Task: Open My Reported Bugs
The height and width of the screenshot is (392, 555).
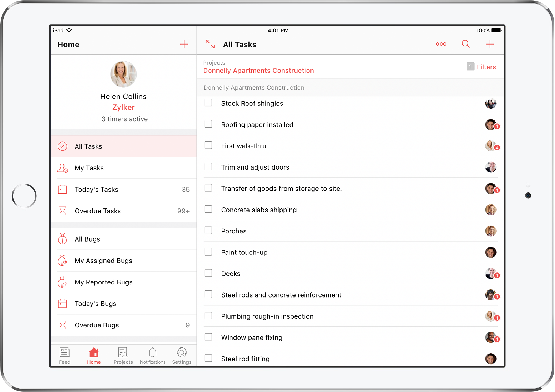Action: point(124,282)
